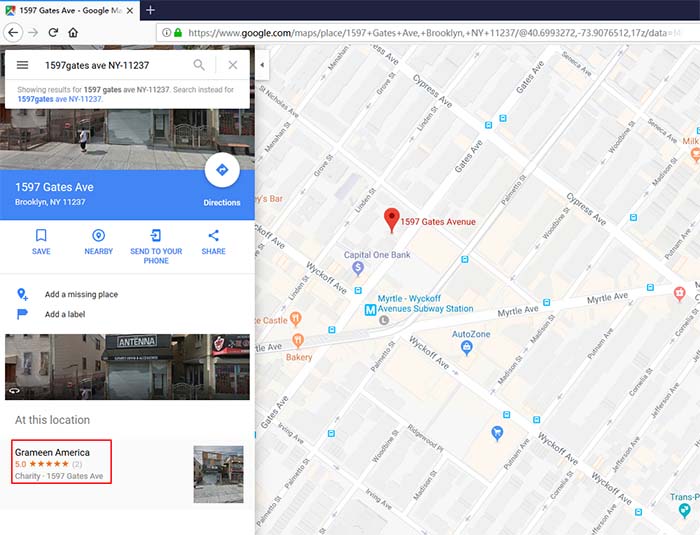Open the Street View storefront image
This screenshot has height=535, width=700.
(x=127, y=366)
